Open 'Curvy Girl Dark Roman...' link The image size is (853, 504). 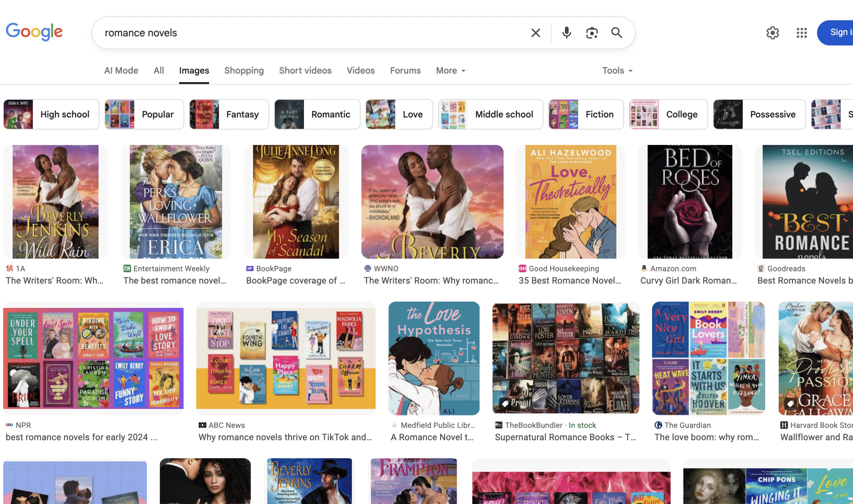coord(689,280)
